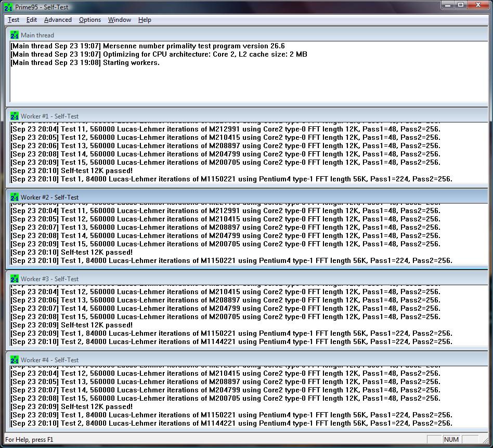Click Worker #3 Test 14 M204799 line
Image resolution: width=493 pixels, height=448 pixels.
coord(225,308)
